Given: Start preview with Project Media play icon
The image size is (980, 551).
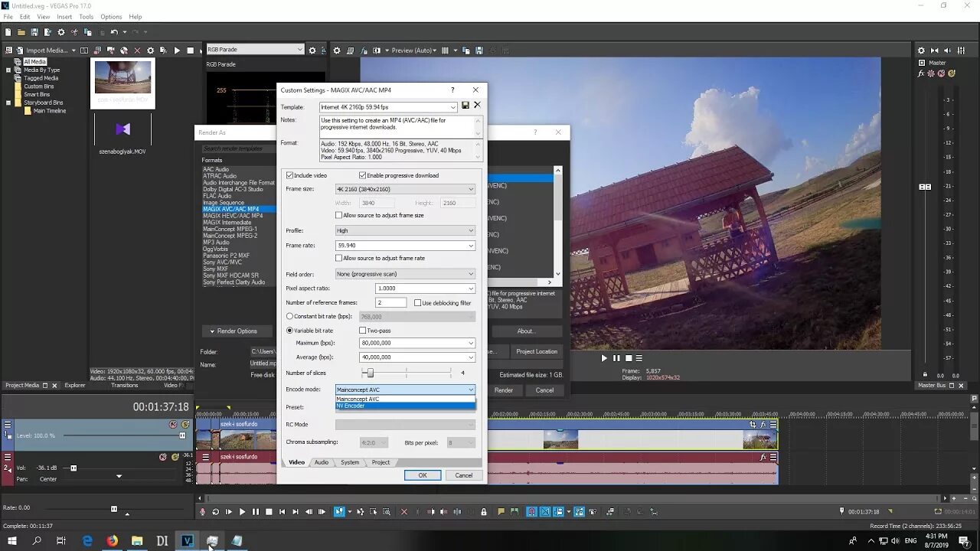Looking at the screenshot, I should 177,51.
